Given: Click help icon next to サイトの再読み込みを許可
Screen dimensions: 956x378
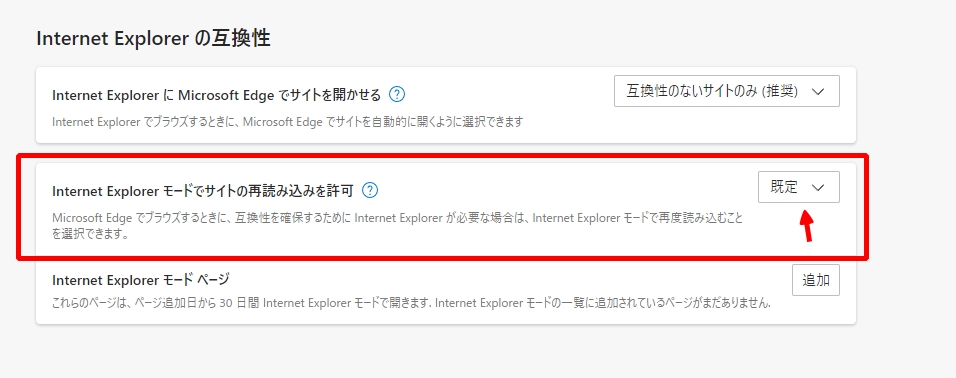Looking at the screenshot, I should 370,191.
